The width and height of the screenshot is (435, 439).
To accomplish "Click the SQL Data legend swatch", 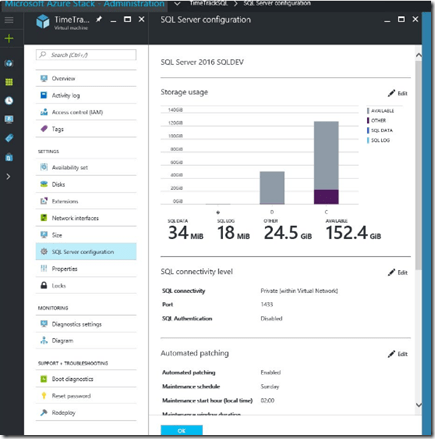I will 368,130.
